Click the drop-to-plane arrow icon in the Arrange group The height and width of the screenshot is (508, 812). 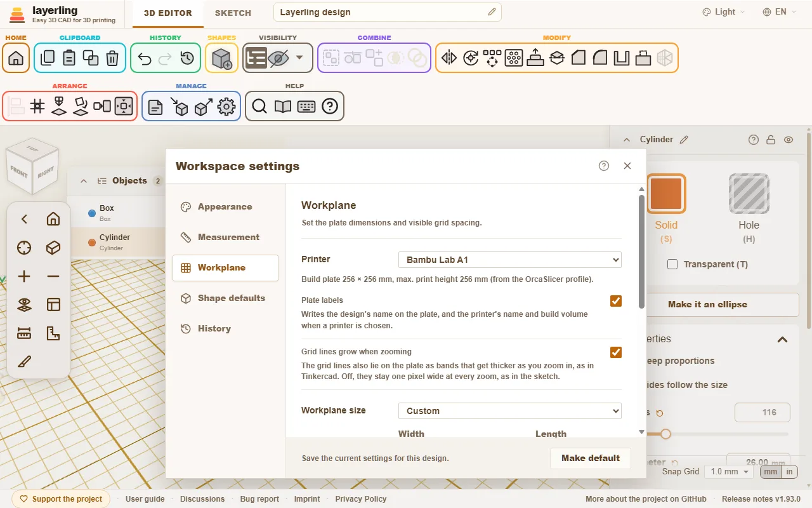tap(59, 106)
